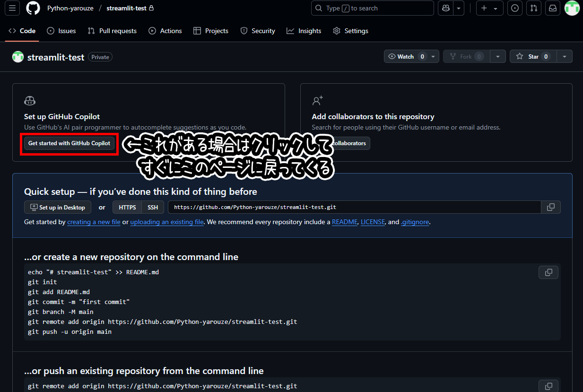Switch to the Insights tab
Image resolution: width=583 pixels, height=392 pixels.
(304, 31)
